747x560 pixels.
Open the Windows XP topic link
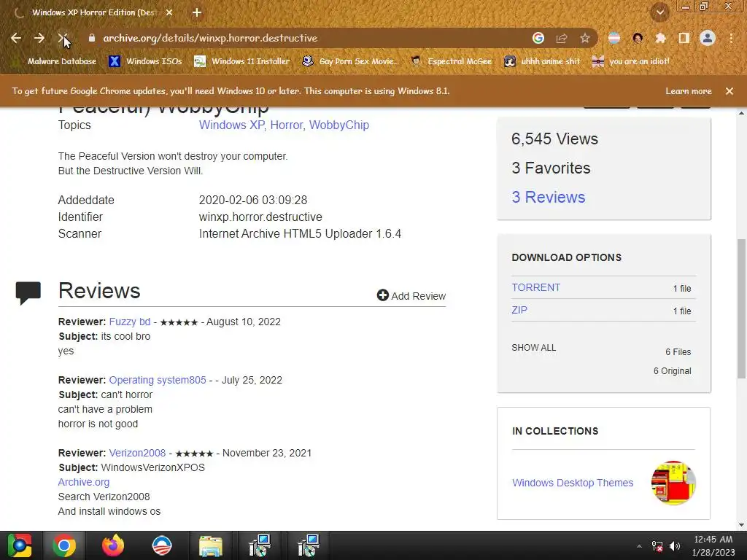pos(231,125)
